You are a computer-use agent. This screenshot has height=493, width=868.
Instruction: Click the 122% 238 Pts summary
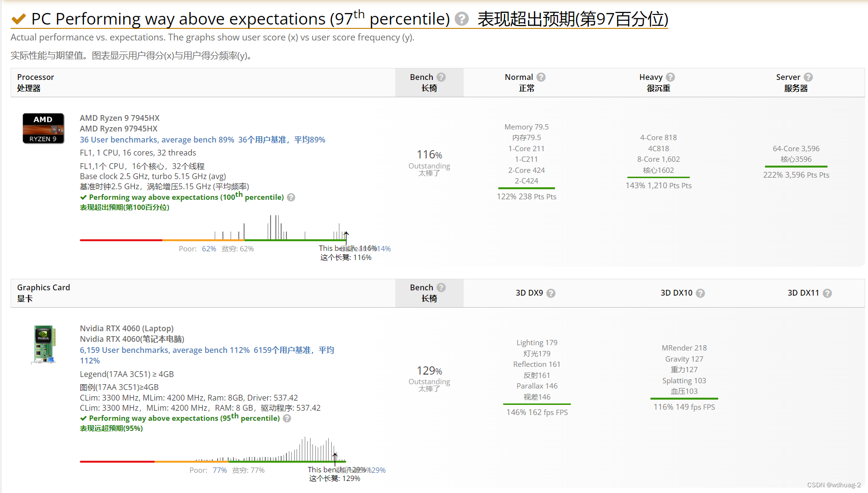point(527,196)
